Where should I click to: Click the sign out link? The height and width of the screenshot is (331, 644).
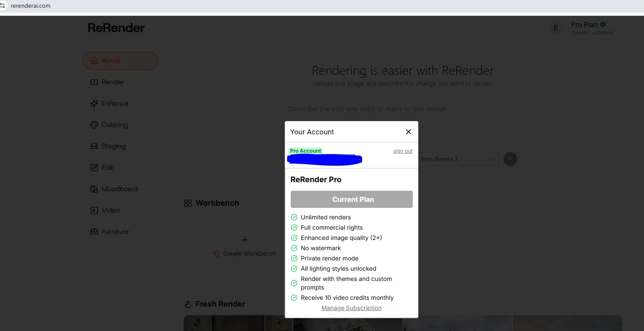pos(403,151)
